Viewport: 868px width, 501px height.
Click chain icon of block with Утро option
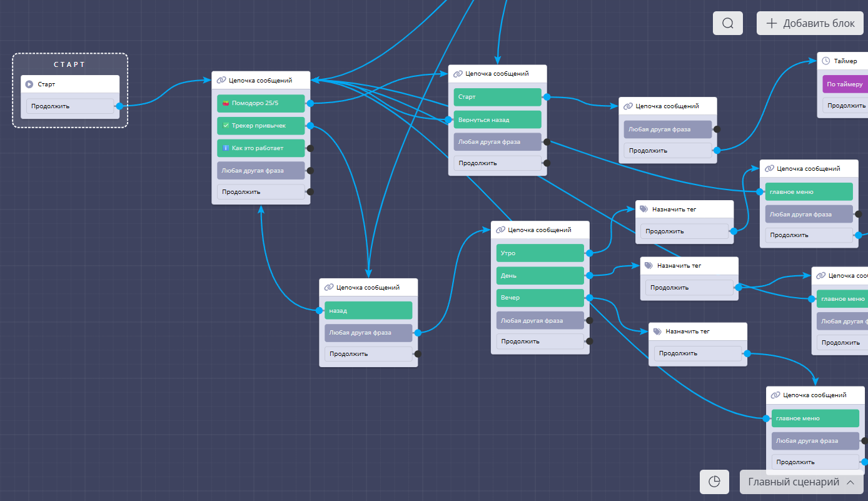point(500,230)
